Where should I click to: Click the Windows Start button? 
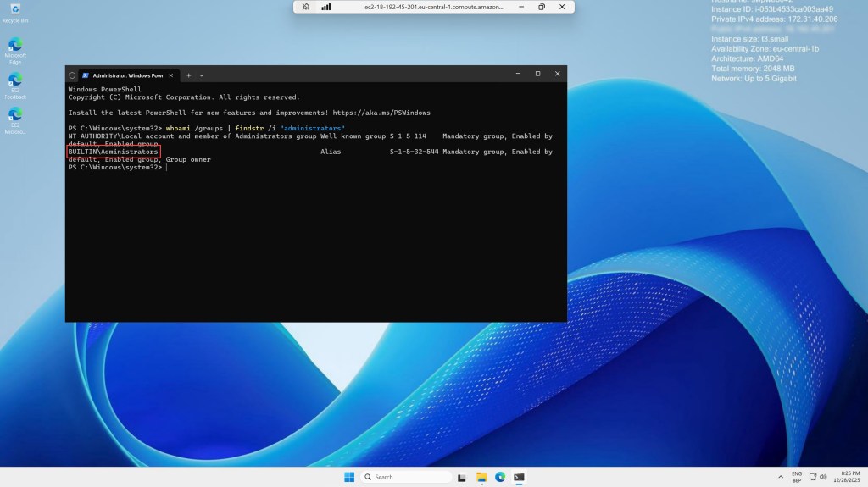click(349, 477)
